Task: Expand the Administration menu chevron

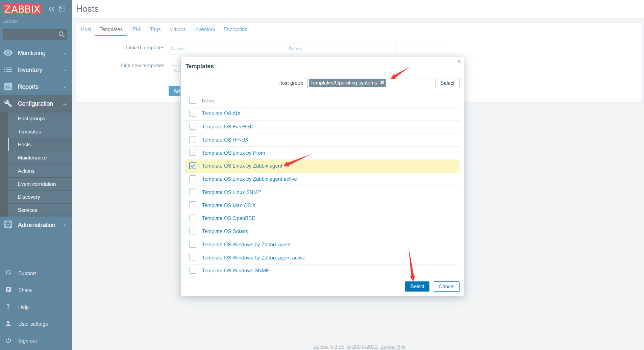Action: (65, 225)
